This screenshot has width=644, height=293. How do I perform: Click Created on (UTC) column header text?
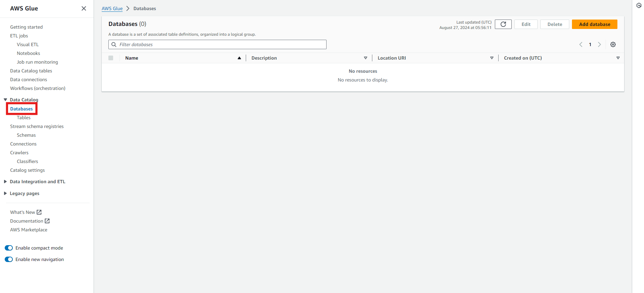pos(523,58)
